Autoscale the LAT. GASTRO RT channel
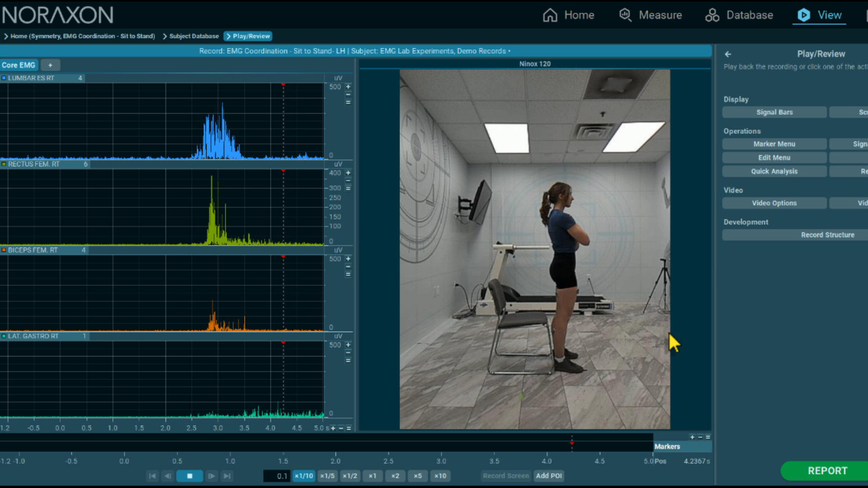This screenshot has height=488, width=868. 348,361
